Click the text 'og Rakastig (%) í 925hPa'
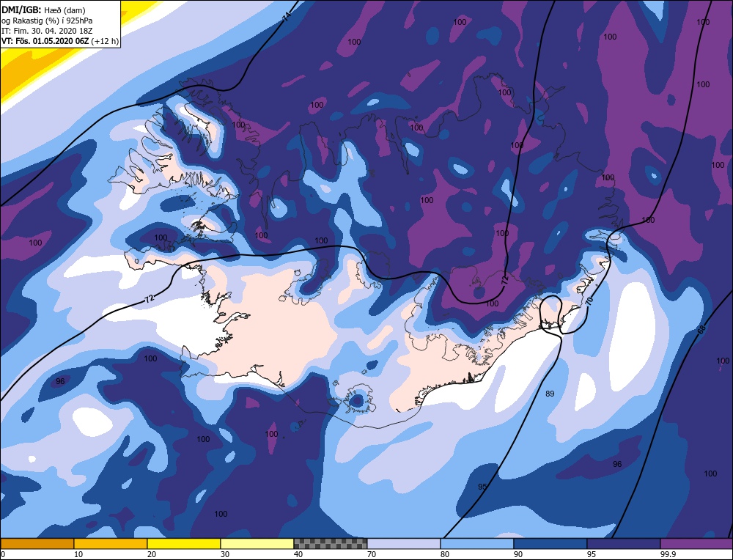Viewport: 733px width, 560px height. tap(47, 21)
